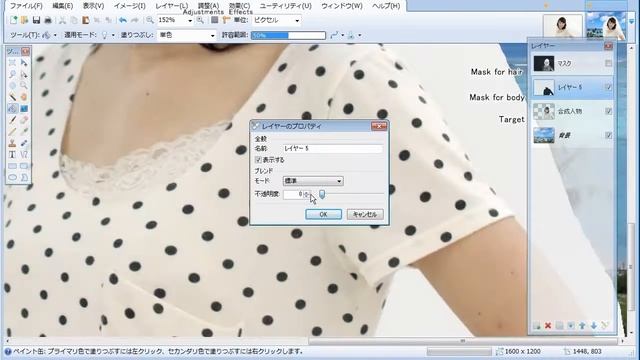
Task: Select the Color Picker tool
Action: tap(24, 131)
